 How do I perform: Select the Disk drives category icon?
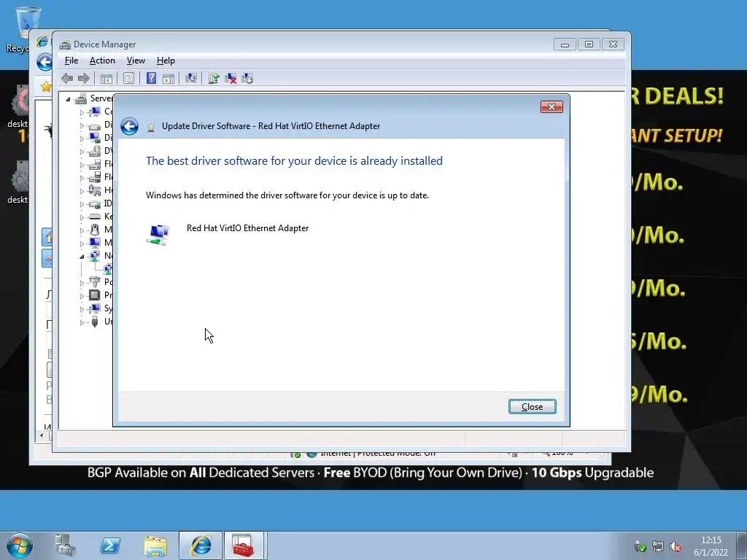coord(95,125)
